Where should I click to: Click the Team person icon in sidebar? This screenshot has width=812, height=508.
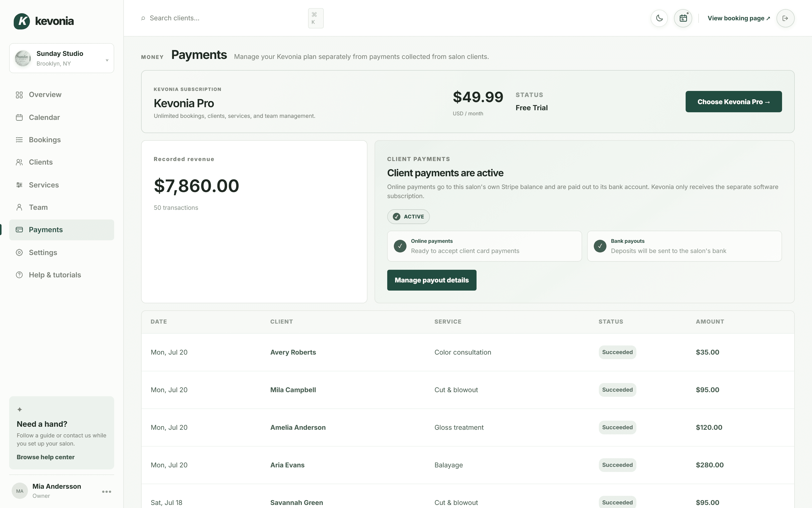tap(19, 207)
